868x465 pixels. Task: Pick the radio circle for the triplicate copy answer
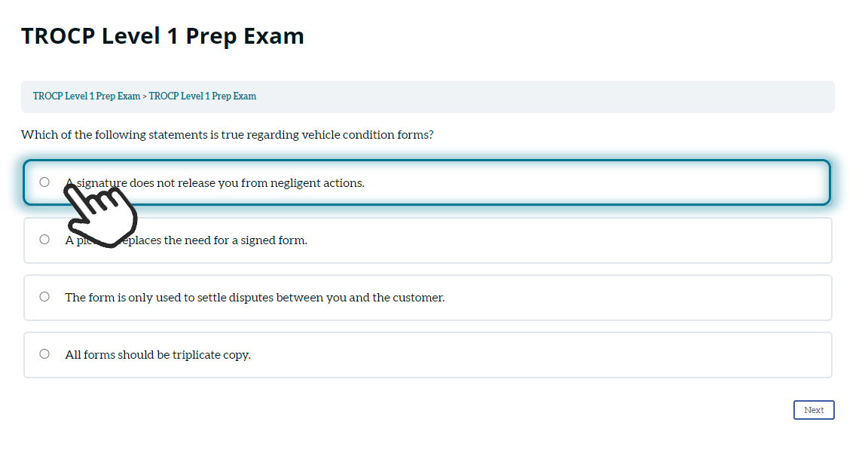coord(44,354)
